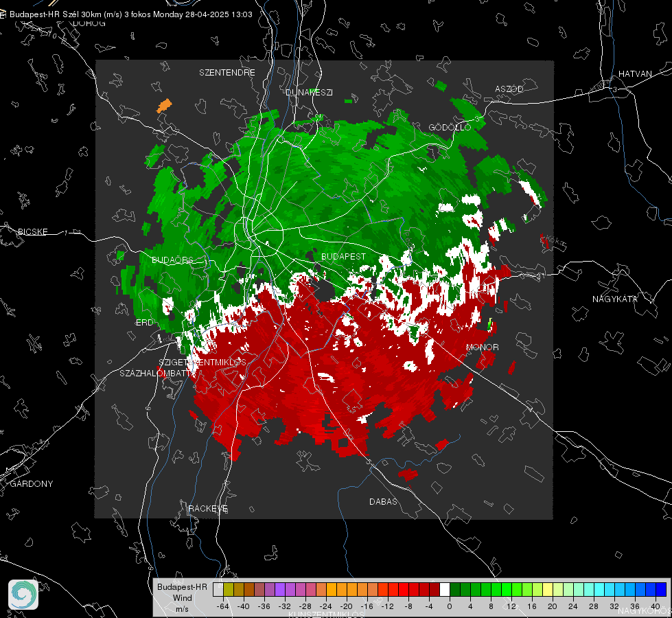The image size is (672, 618).
Task: Click the 20 value on the legend scale
Action: [553, 606]
